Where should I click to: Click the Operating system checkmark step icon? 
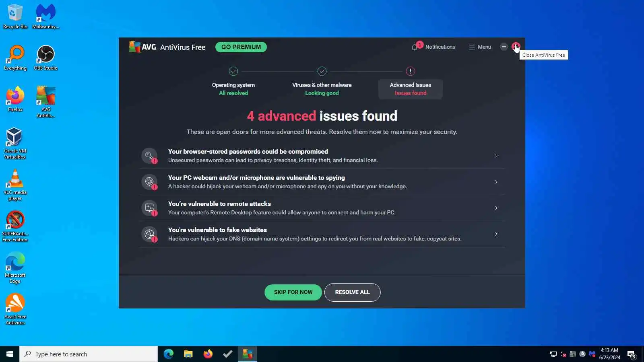pyautogui.click(x=233, y=71)
